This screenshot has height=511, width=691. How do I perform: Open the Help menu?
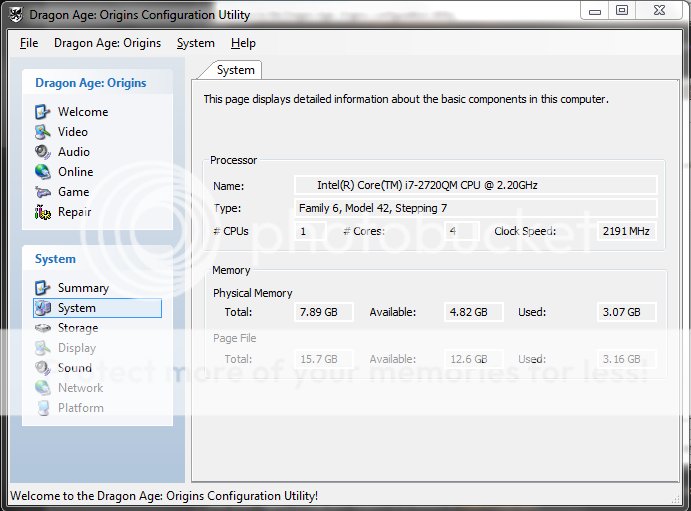coord(243,43)
